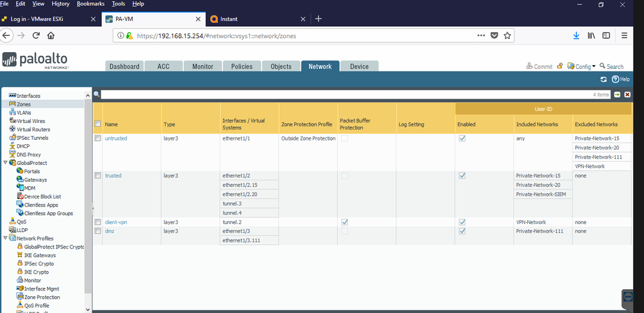644x313 pixels.
Task: Switch to the Objects tab
Action: pos(281,66)
